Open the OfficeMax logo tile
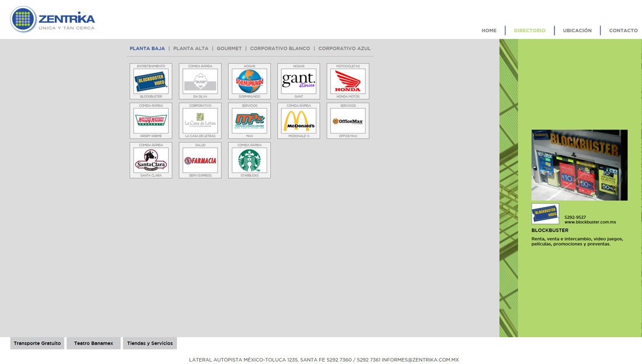This screenshot has height=364, width=642. click(x=348, y=121)
